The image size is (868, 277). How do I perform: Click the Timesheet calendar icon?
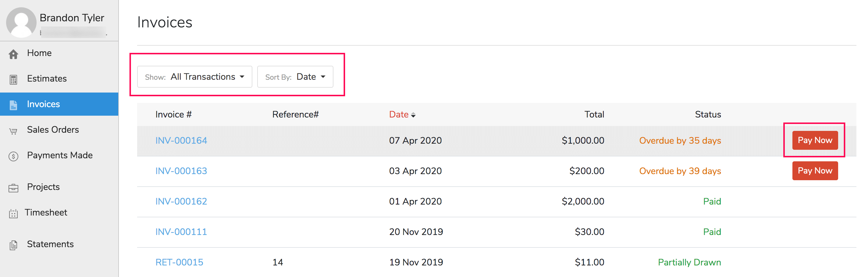(13, 213)
